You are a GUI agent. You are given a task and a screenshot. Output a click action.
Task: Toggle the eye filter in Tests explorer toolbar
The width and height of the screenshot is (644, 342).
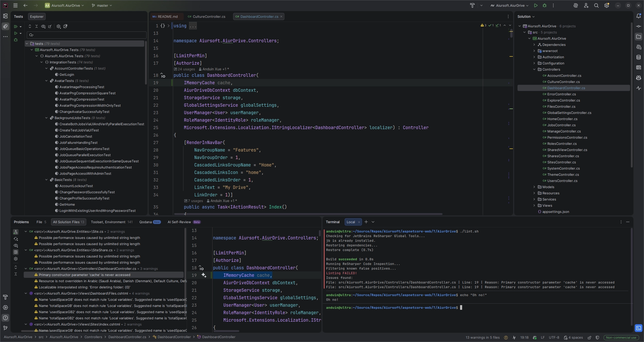click(x=43, y=26)
